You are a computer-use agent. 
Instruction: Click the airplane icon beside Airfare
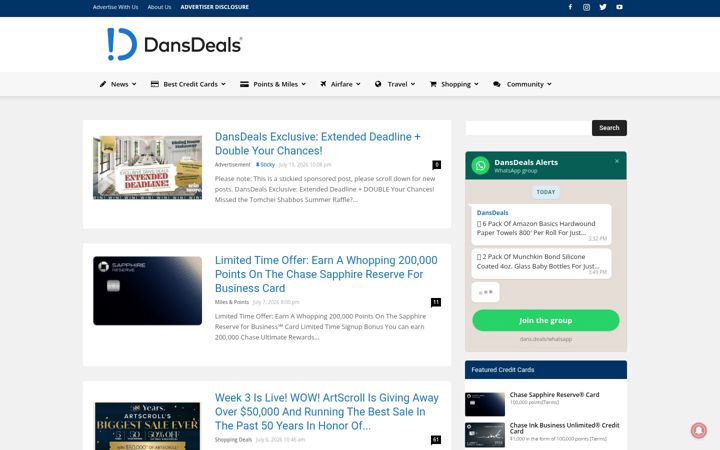323,84
